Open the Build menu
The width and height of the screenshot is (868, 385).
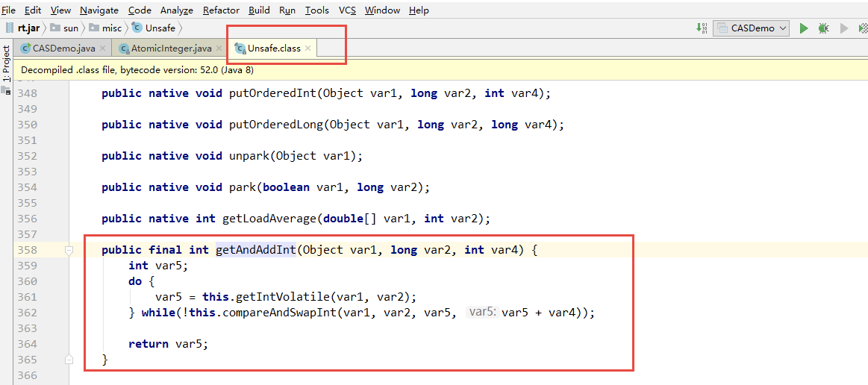(x=259, y=10)
